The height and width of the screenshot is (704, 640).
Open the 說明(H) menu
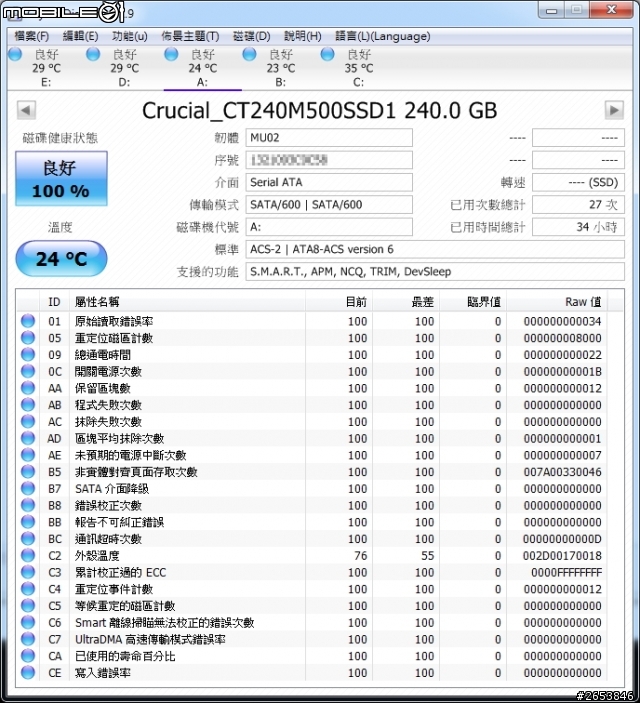tap(303, 36)
